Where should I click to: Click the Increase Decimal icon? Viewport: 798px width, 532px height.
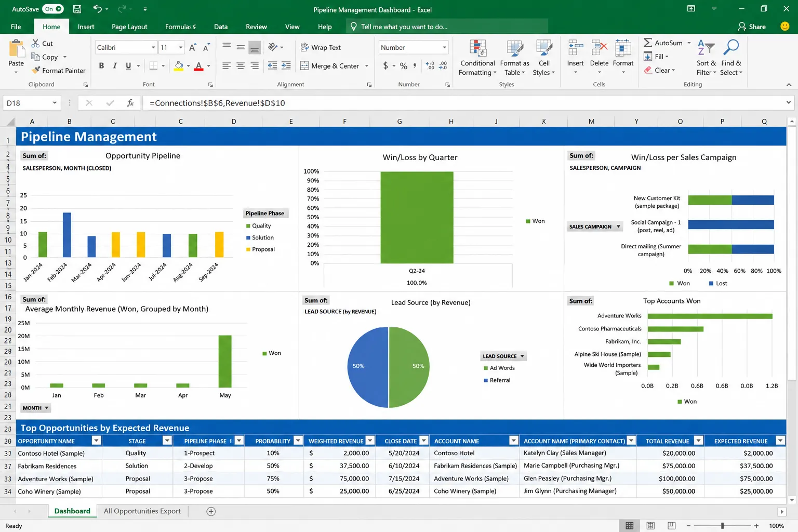click(x=430, y=66)
